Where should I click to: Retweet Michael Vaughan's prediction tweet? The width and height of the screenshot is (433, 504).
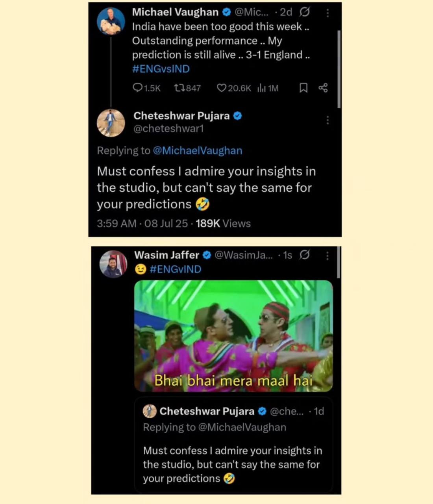click(x=180, y=88)
